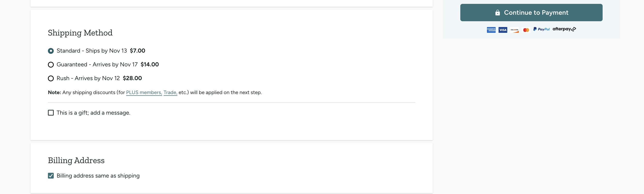
Task: Choose the Guaranteed shipping radio button
Action: 51,65
